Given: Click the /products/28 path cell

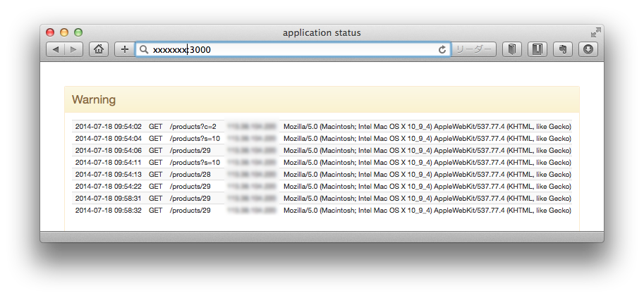Looking at the screenshot, I should pos(190,174).
